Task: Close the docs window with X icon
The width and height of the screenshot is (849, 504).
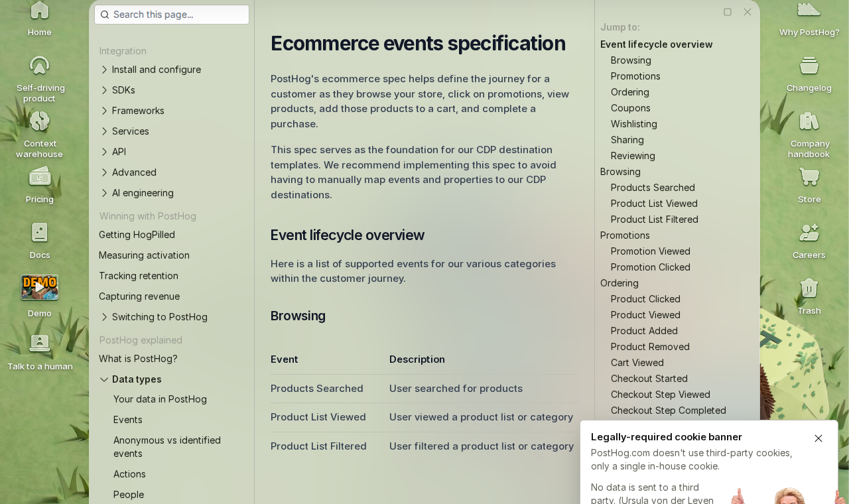Action: [748, 12]
